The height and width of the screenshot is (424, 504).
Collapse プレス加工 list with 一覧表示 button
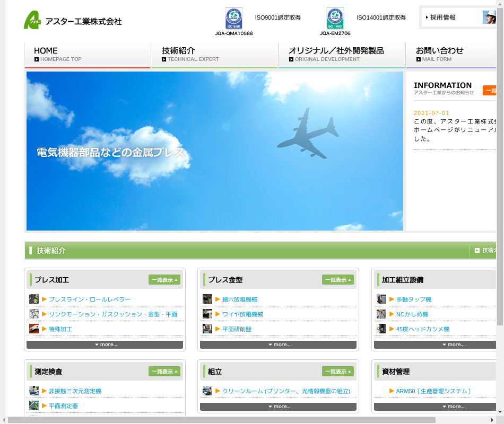tap(164, 280)
